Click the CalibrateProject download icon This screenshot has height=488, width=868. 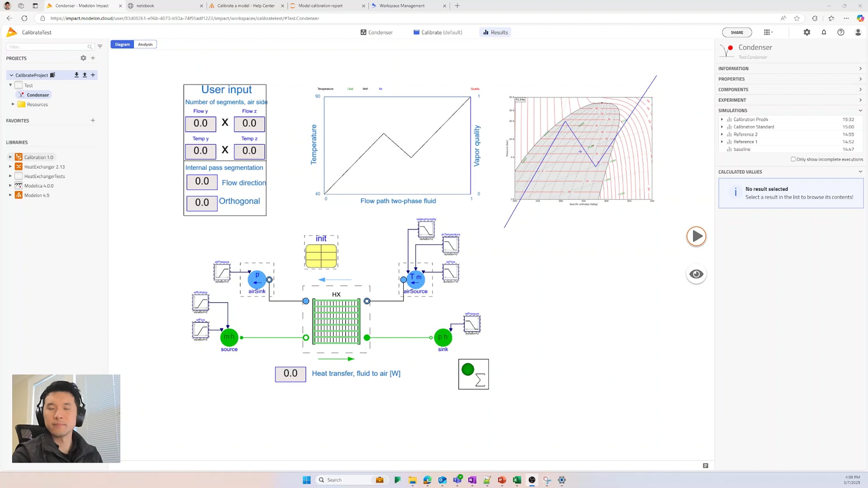(76, 75)
